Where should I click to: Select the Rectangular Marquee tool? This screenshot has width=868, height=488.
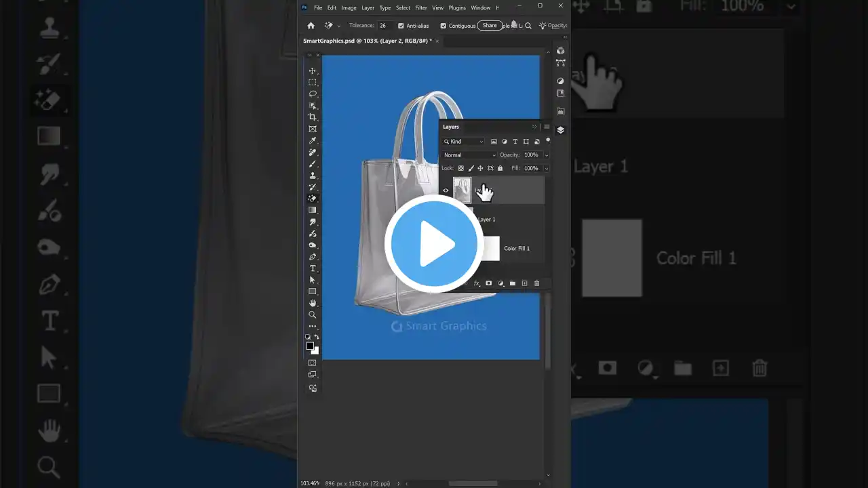click(x=313, y=83)
